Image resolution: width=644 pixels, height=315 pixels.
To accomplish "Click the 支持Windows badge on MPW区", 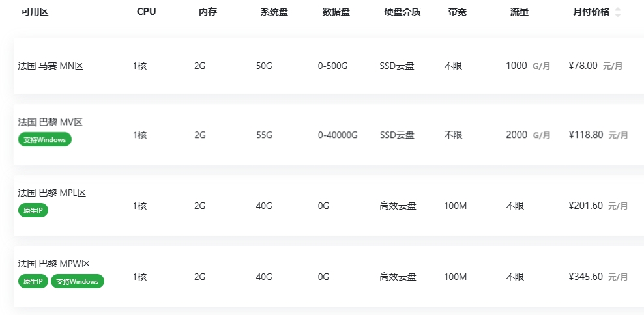I will 78,281.
